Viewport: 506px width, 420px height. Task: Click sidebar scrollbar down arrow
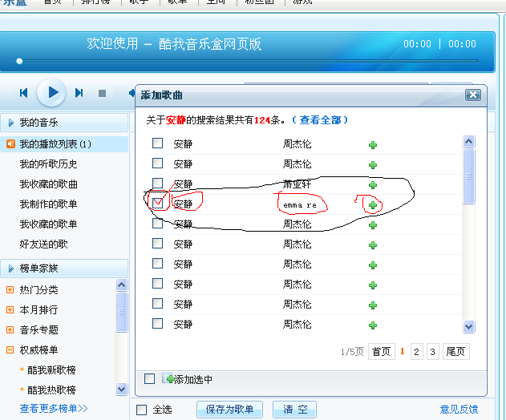tap(121, 390)
